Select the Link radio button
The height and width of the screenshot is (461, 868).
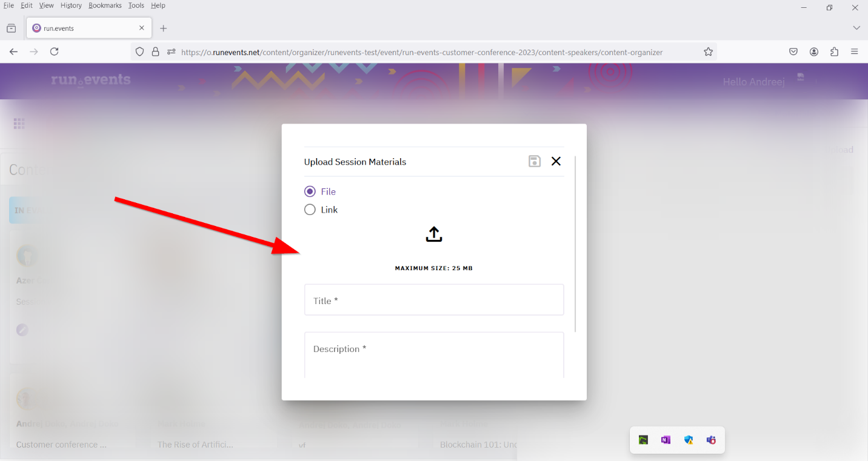pyautogui.click(x=310, y=210)
